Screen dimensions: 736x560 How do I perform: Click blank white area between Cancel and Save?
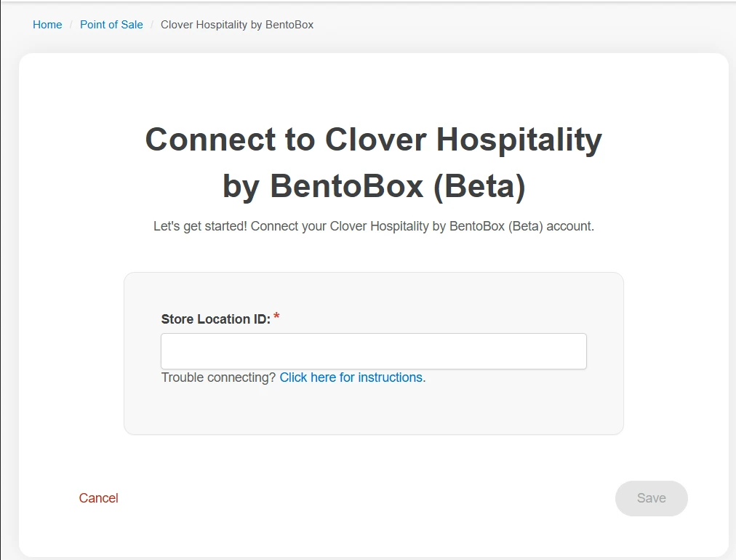(364, 498)
